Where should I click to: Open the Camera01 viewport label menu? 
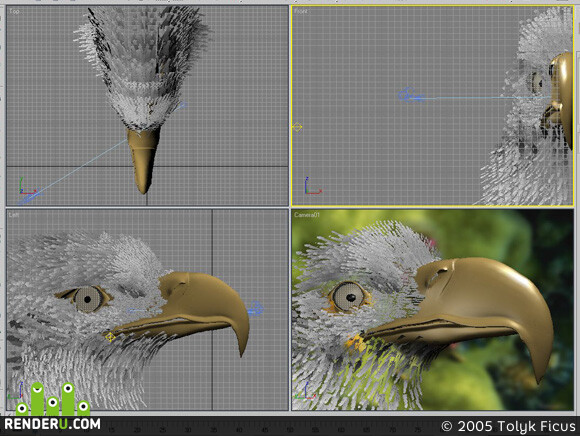click(306, 214)
